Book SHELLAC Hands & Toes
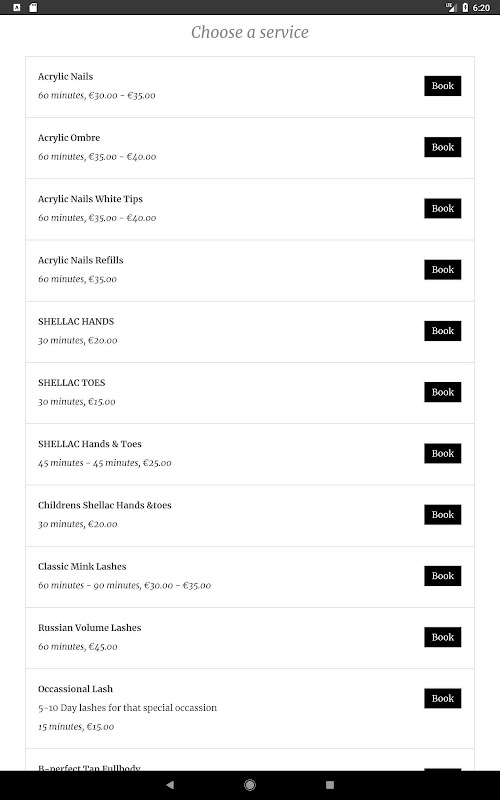Viewport: 500px width, 800px height. [442, 453]
